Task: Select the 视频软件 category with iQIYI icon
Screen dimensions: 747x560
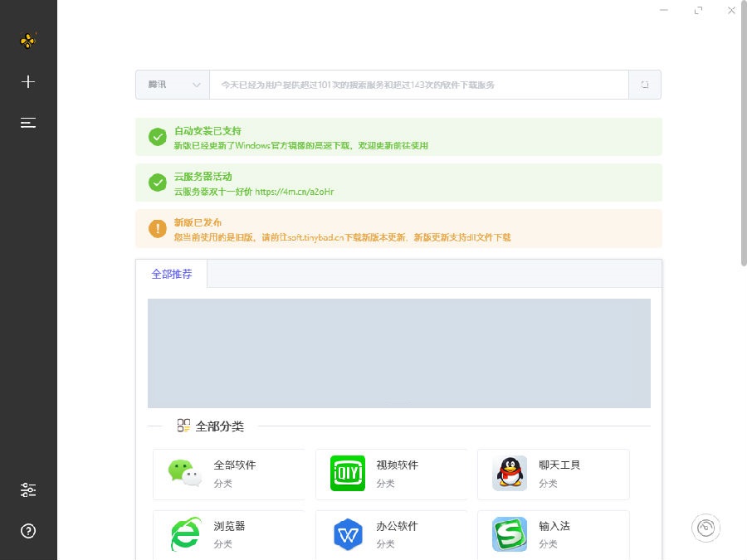Action: tap(392, 474)
